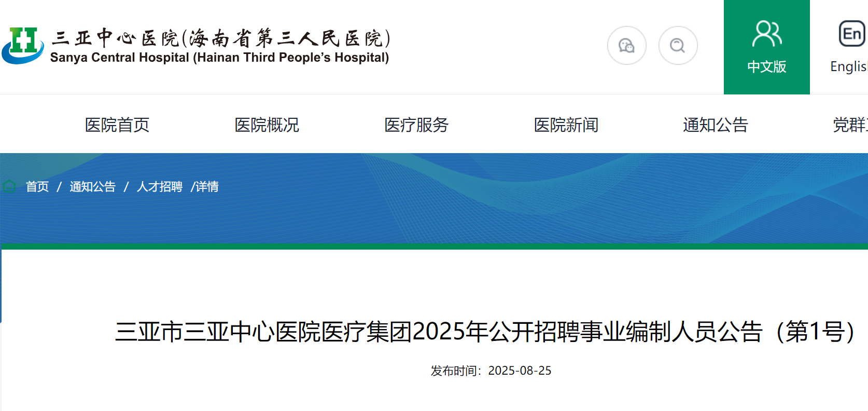Open 医疗服务 menu item
The width and height of the screenshot is (868, 411).
click(x=416, y=125)
